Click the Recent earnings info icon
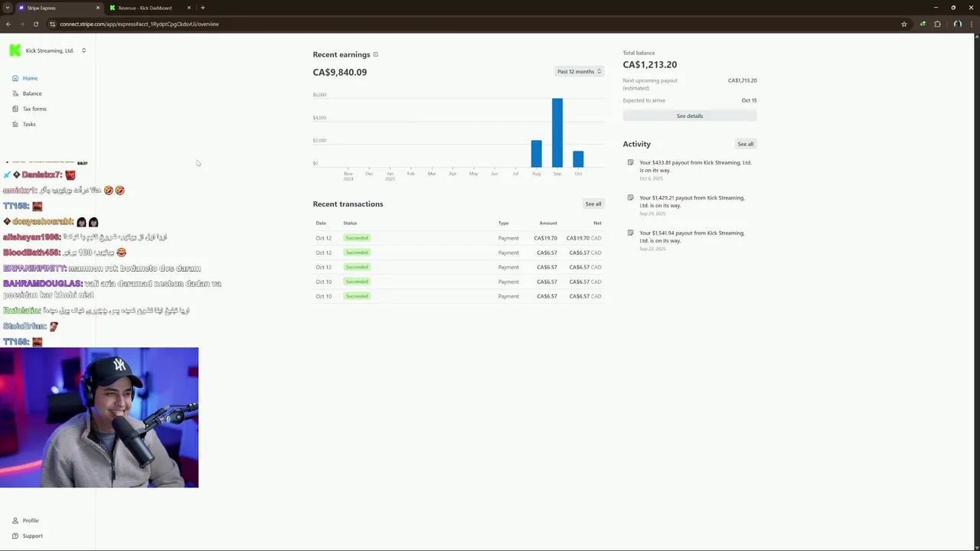 click(375, 54)
